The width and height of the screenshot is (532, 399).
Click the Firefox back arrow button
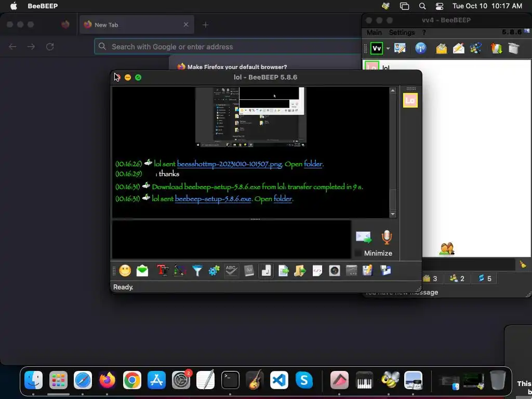(12, 47)
